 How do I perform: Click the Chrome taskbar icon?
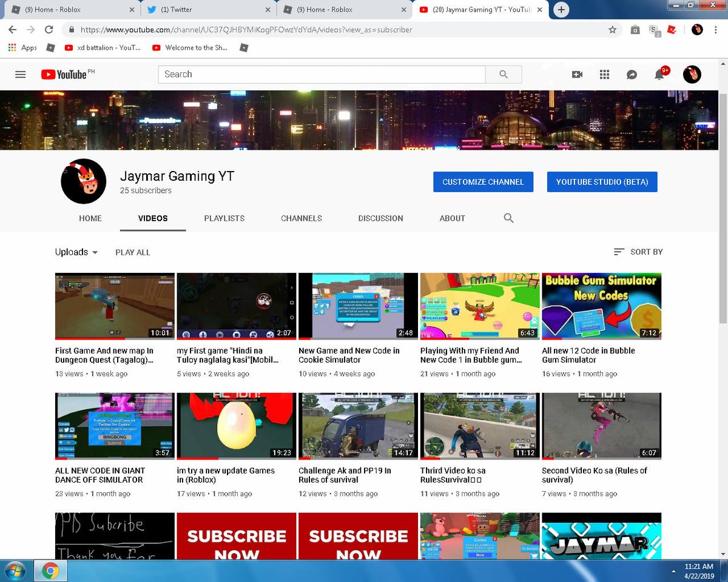(50, 570)
